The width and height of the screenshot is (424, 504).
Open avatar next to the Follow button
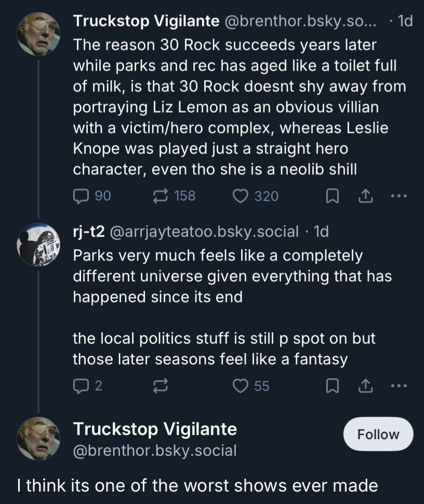coord(38,439)
